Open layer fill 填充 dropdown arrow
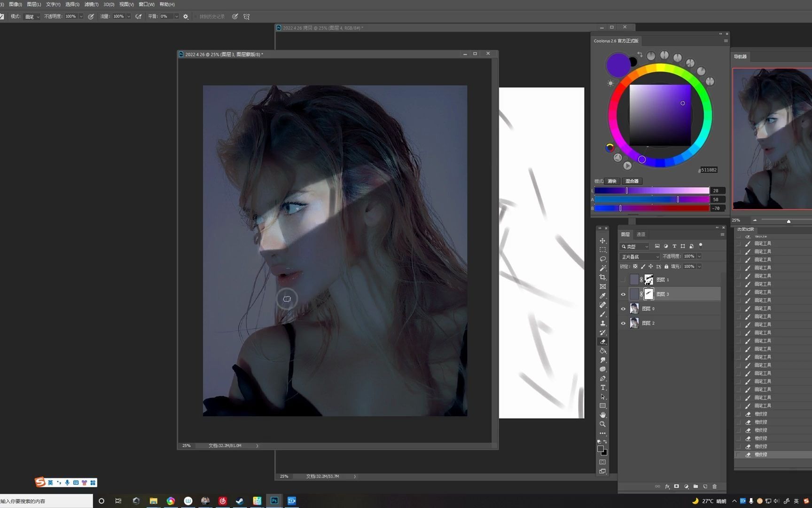The image size is (812, 508). (x=699, y=267)
